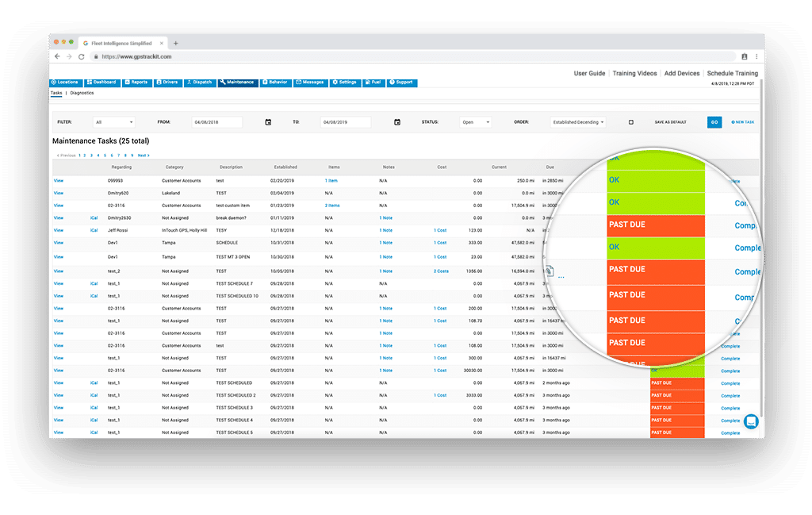This screenshot has width=812, height=515.
Task: Click the New Task link
Action: pos(743,122)
